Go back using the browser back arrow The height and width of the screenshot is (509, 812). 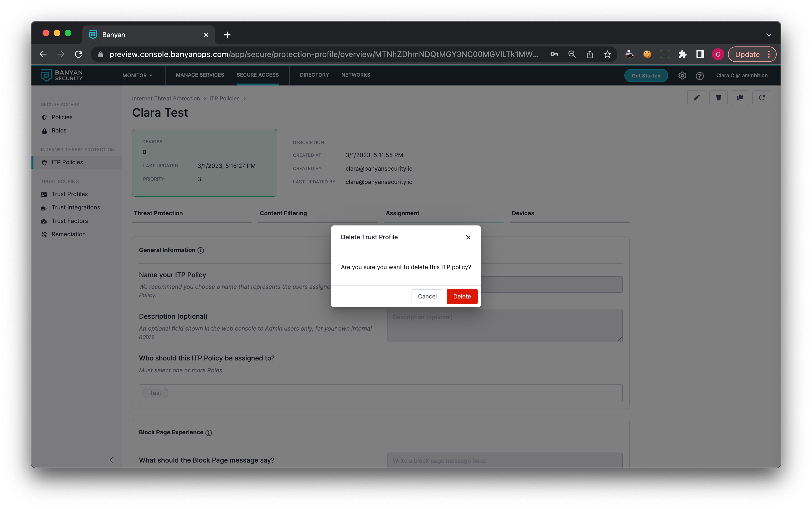(43, 54)
